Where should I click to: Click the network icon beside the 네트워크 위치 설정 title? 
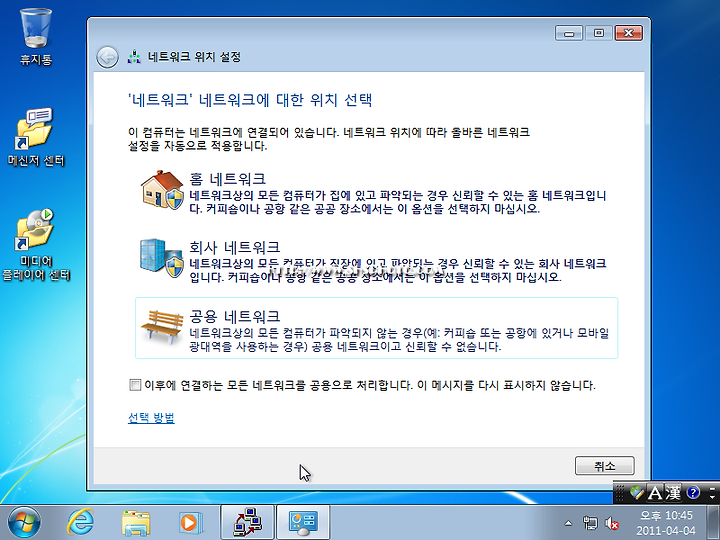tap(134, 56)
